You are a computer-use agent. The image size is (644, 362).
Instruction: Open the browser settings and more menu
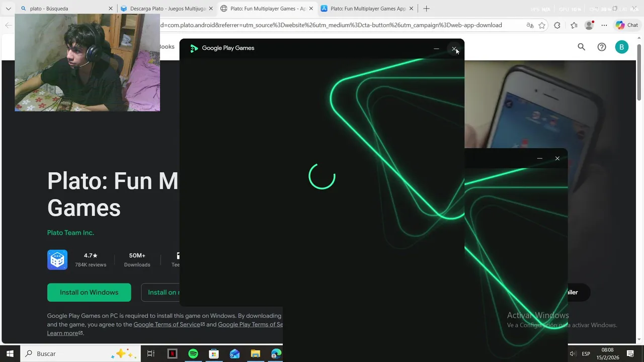click(604, 25)
